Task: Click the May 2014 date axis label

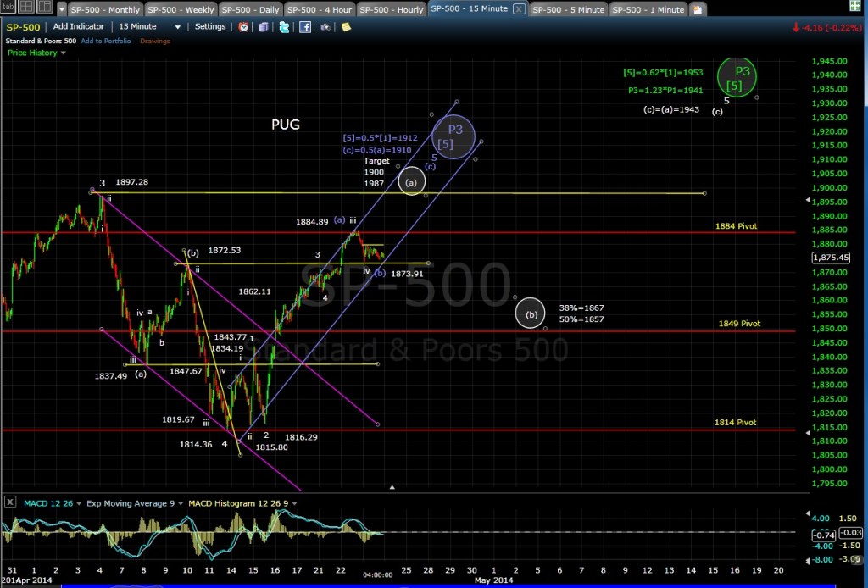Action: [493, 580]
